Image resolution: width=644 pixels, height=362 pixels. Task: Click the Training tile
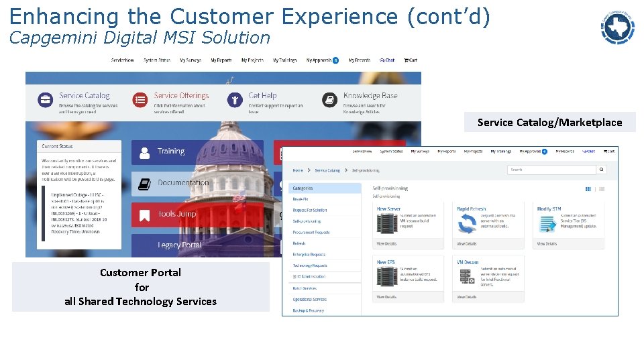[197, 152]
